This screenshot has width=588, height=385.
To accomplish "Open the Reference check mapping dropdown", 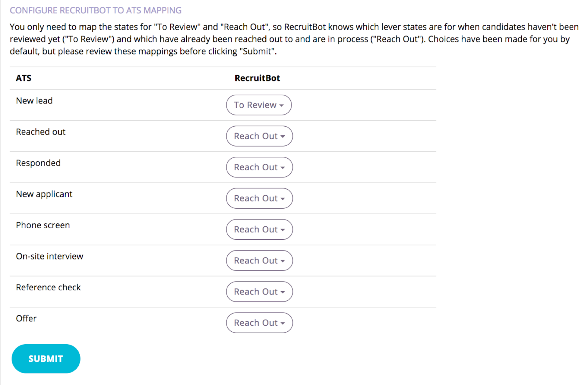I will point(259,292).
